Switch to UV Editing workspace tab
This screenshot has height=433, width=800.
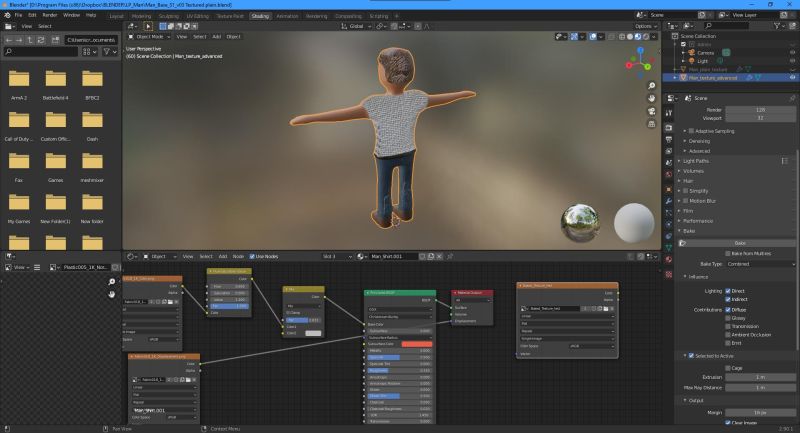coord(197,16)
